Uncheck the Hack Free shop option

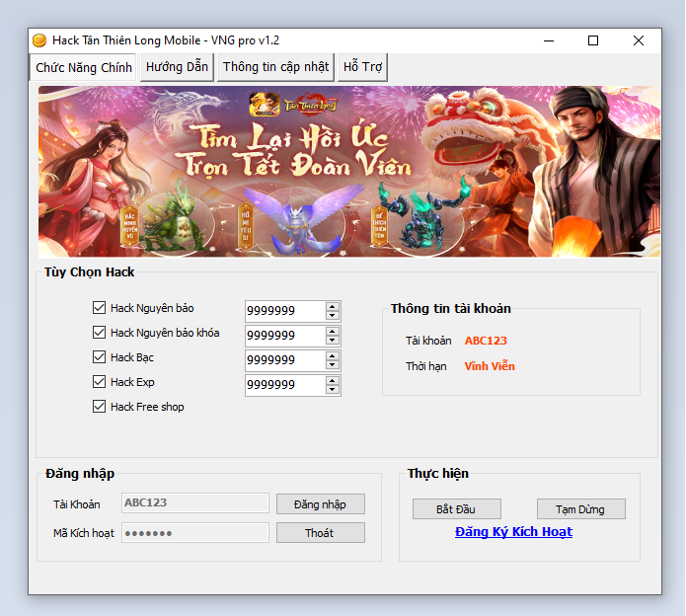point(99,407)
